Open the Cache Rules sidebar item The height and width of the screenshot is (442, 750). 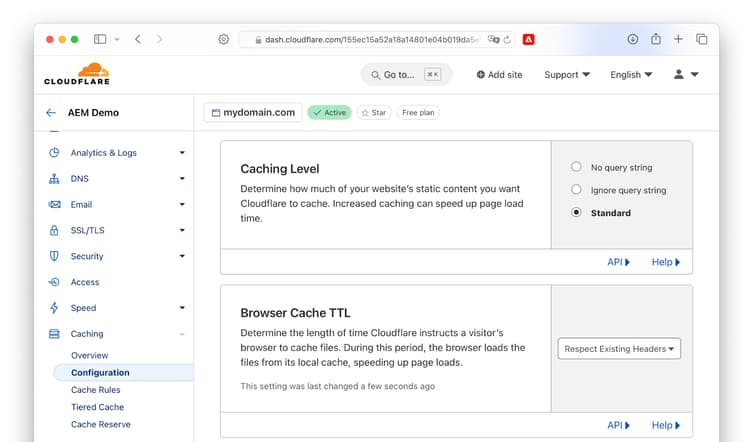point(96,390)
